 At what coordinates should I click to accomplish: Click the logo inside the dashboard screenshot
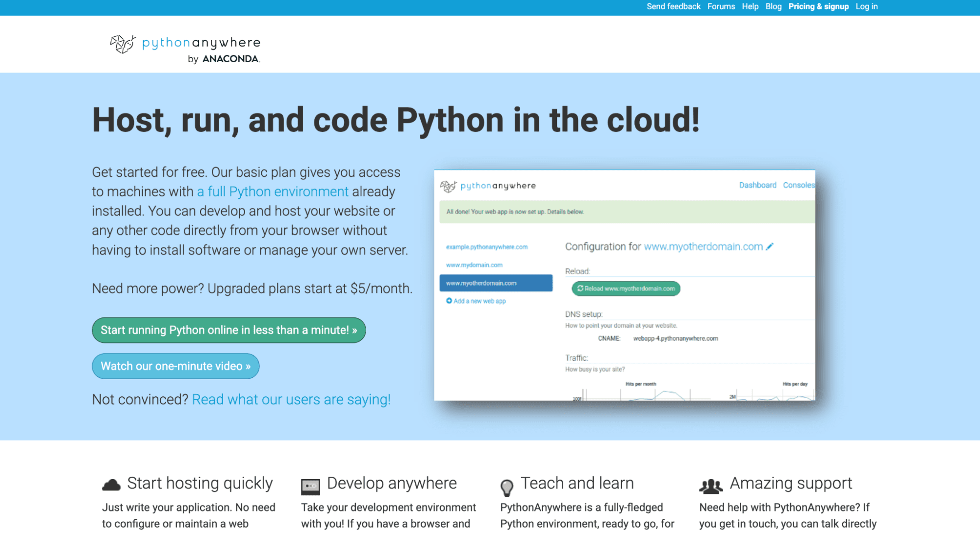448,186
